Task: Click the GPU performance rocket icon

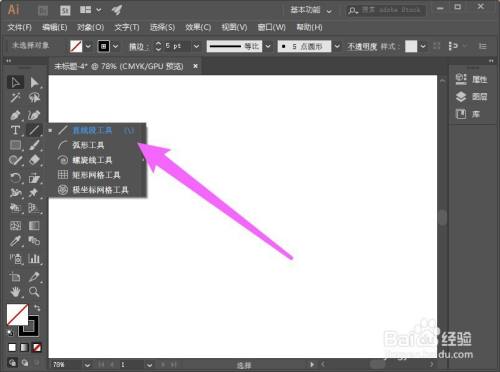Action: (x=117, y=10)
